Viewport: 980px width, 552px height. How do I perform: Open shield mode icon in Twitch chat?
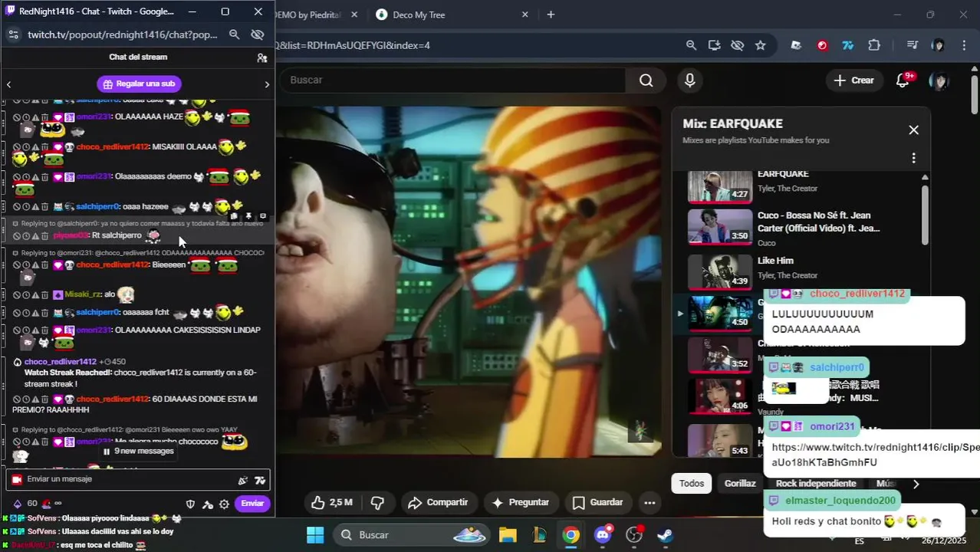(x=191, y=504)
